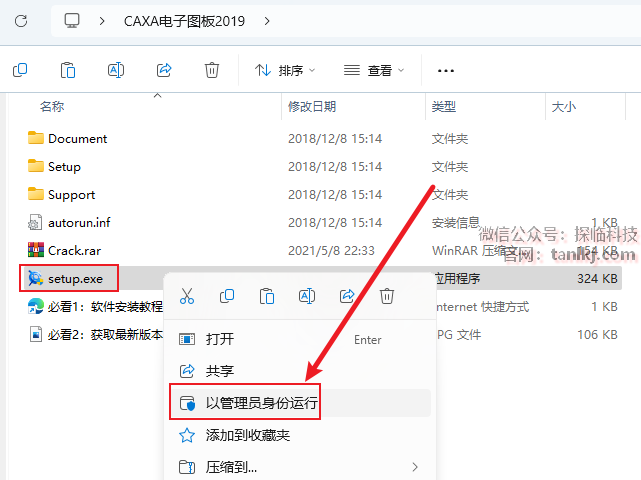Expand chevron after CAXA电子图板2019 breadcrumb
This screenshot has height=480, width=641.
click(x=267, y=21)
